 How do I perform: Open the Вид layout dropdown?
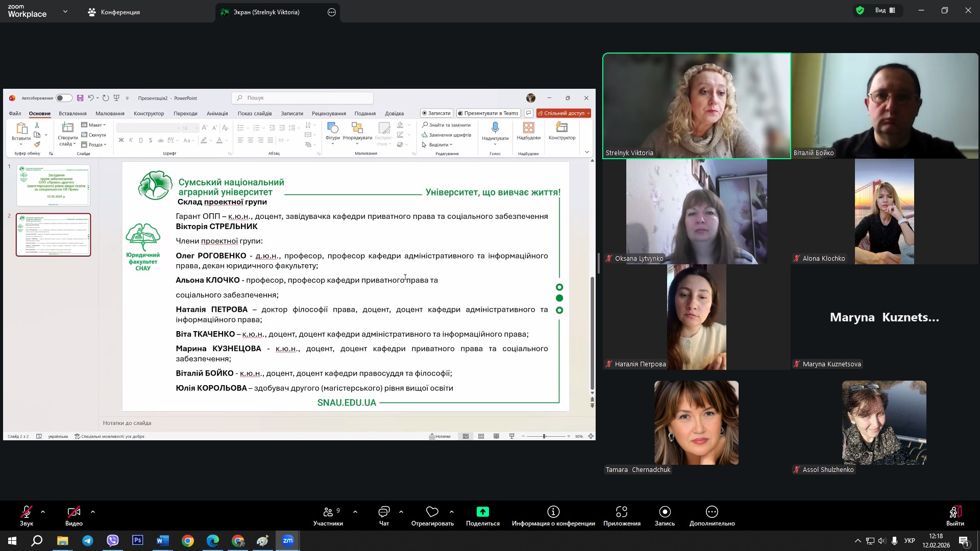click(885, 10)
